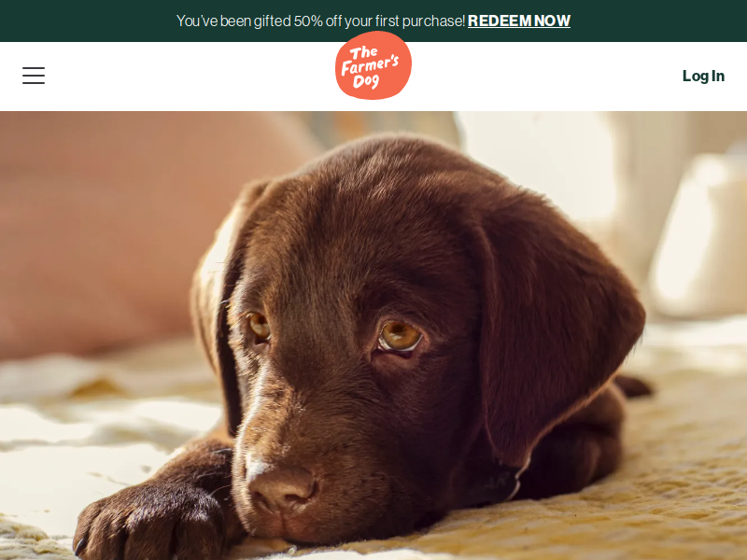
Task: Select the chocolate puppy hero image
Action: click(373, 336)
